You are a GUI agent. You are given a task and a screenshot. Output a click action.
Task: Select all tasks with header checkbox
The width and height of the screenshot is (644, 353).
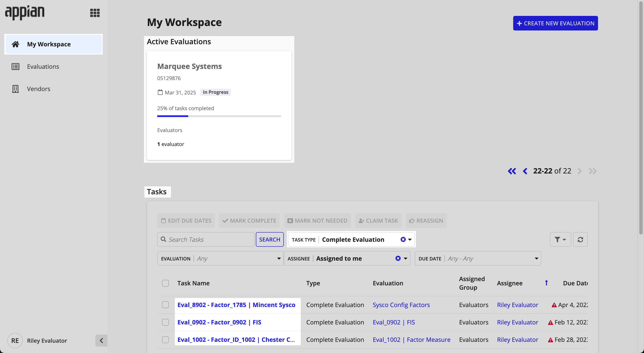pos(165,283)
